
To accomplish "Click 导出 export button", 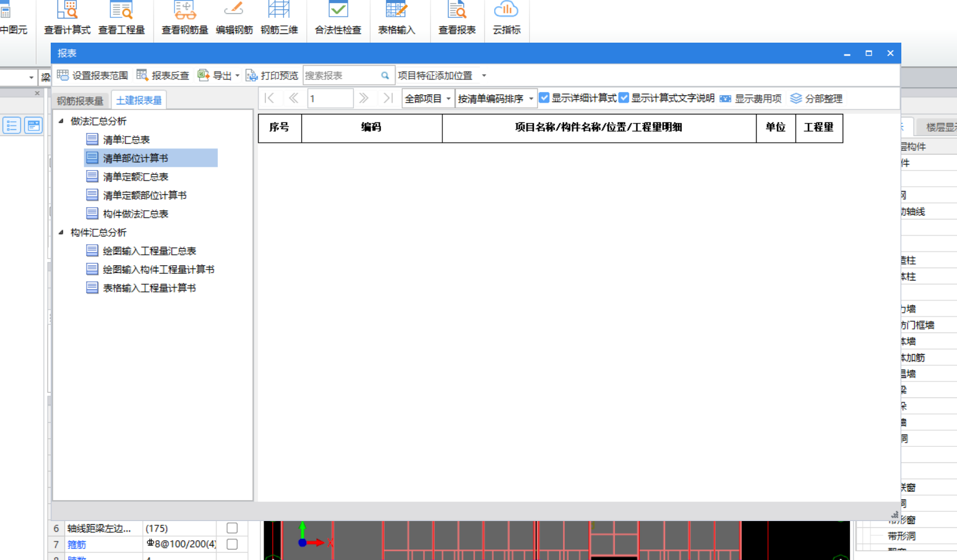I will pyautogui.click(x=215, y=75).
